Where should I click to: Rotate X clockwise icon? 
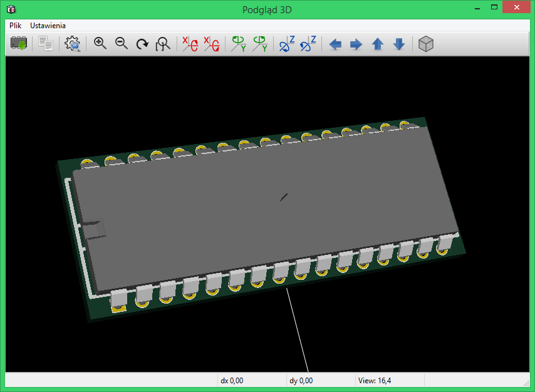pos(190,44)
